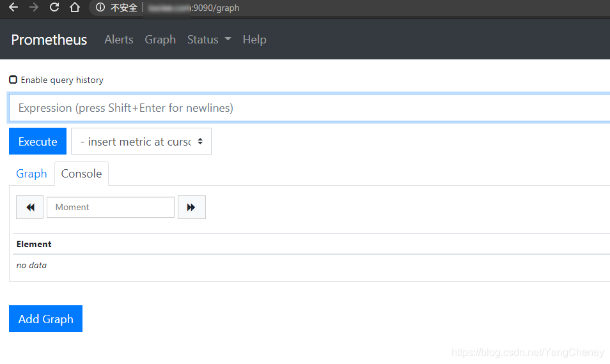Viewport: 610px width, 364px height.
Task: Open the Help link in navbar
Action: [x=254, y=40]
